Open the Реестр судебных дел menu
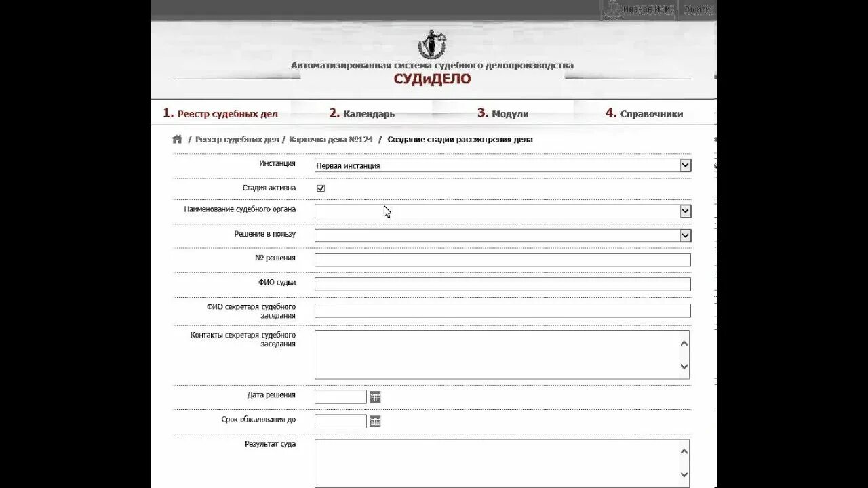 click(x=220, y=113)
